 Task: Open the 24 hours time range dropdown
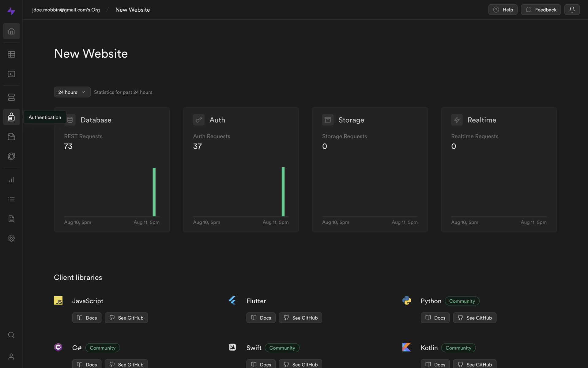pyautogui.click(x=72, y=92)
